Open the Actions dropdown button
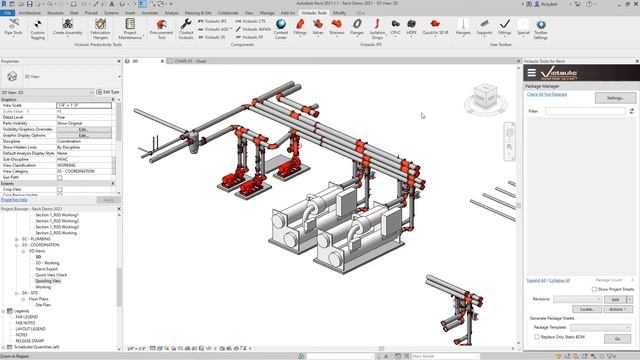The width and height of the screenshot is (640, 360). tap(618, 309)
